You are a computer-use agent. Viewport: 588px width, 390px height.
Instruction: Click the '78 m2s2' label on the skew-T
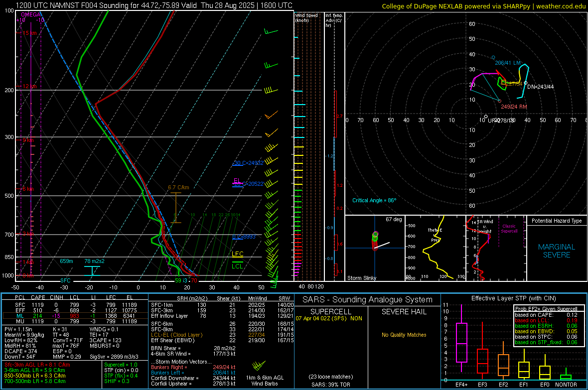(x=95, y=261)
